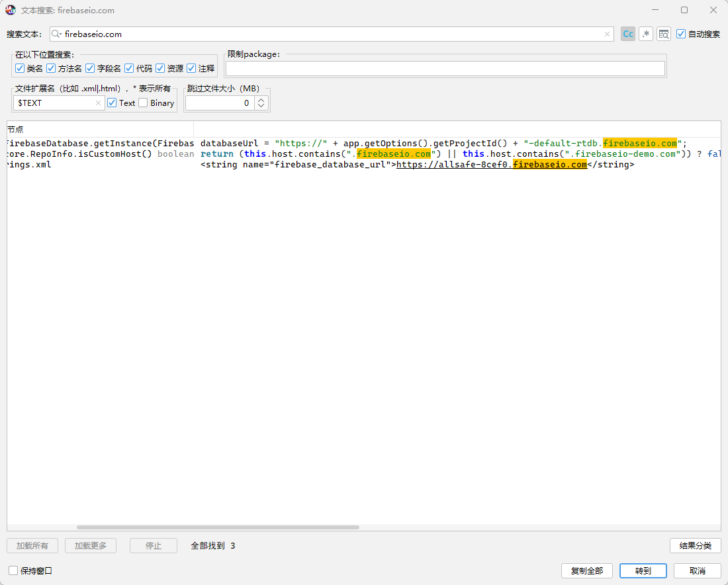Uncheck the 字段名 search location

[x=90, y=68]
